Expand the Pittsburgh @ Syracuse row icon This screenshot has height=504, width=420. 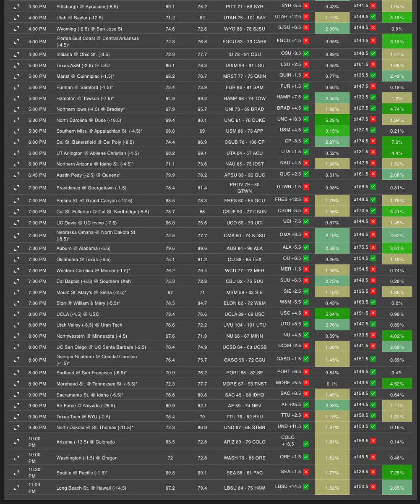[16, 7]
